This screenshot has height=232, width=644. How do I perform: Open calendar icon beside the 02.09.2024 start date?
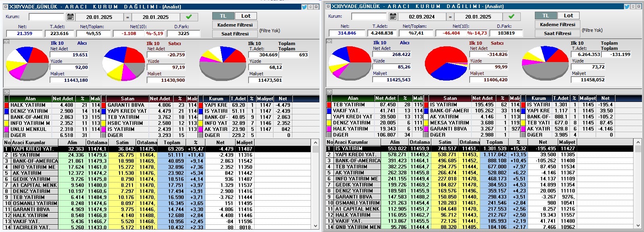coord(393,17)
